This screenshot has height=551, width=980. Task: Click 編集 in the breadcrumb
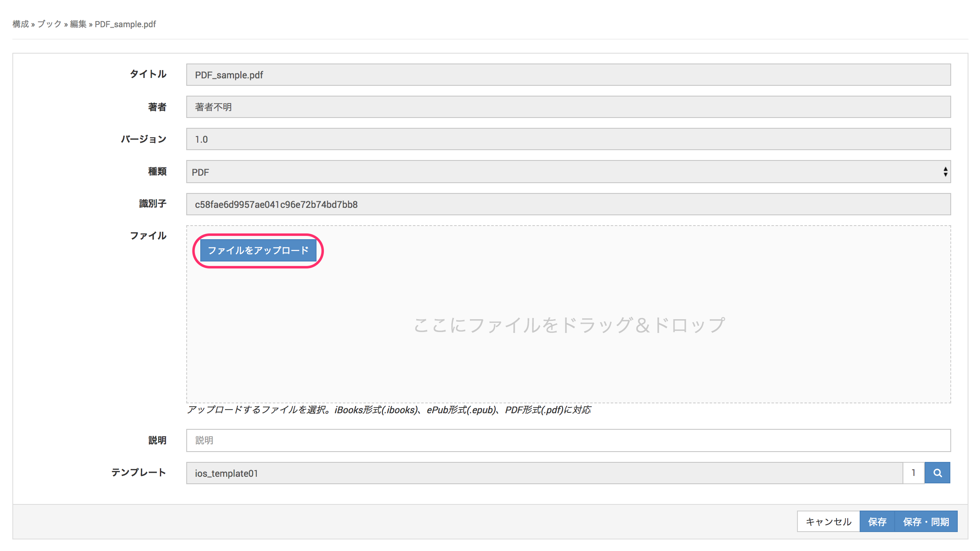point(78,24)
